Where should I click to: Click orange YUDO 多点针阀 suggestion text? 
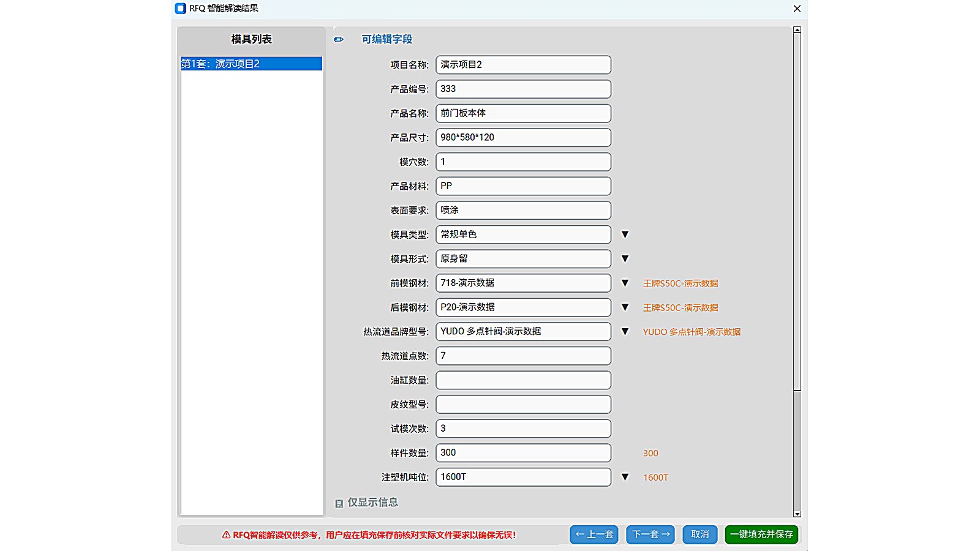point(692,332)
